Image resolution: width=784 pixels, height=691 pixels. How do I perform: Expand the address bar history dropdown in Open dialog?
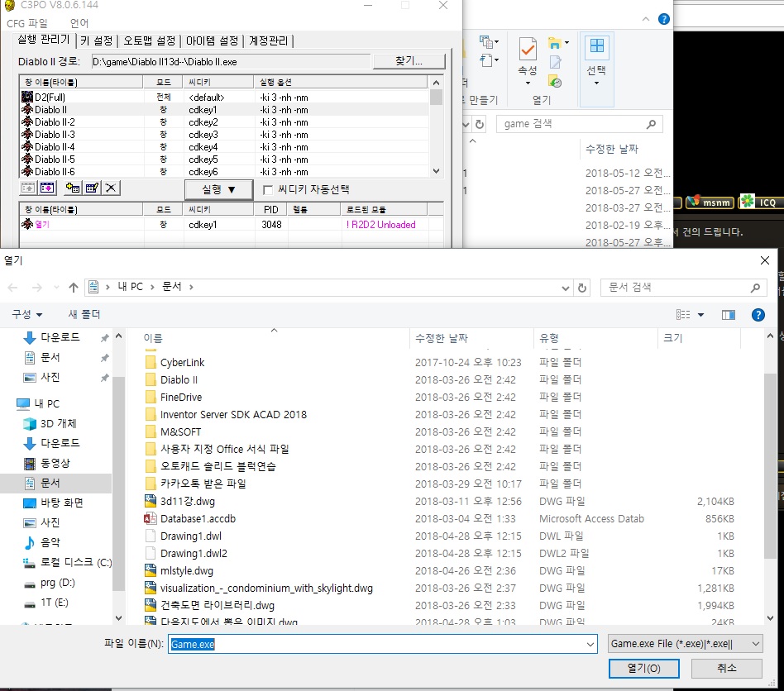(x=566, y=288)
